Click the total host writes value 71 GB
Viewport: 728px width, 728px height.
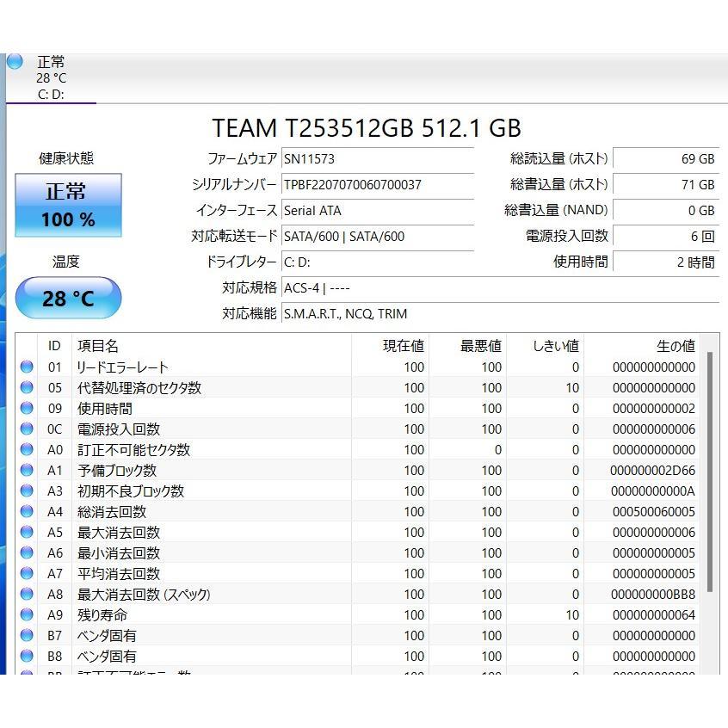(x=666, y=185)
